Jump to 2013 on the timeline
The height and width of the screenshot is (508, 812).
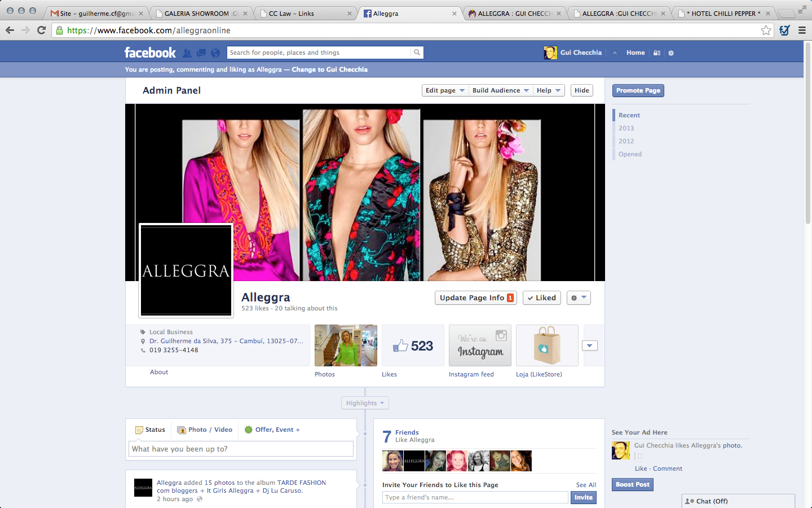[x=626, y=128]
